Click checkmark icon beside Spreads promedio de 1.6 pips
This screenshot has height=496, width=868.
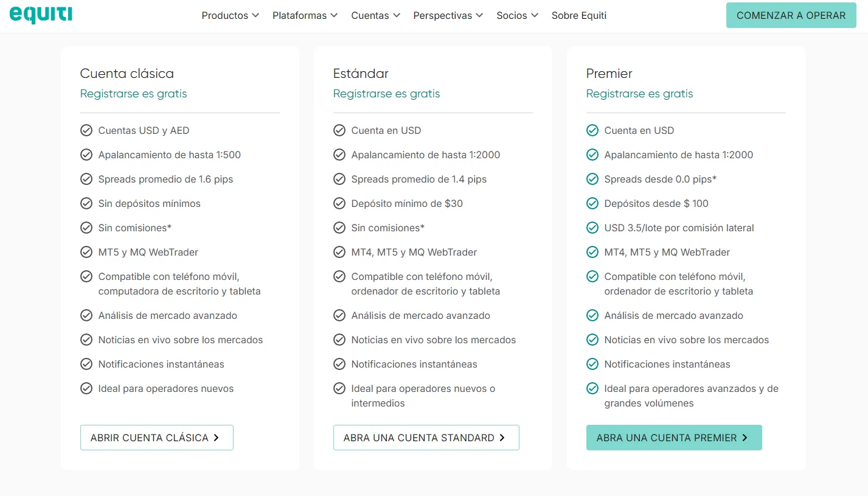click(x=86, y=179)
